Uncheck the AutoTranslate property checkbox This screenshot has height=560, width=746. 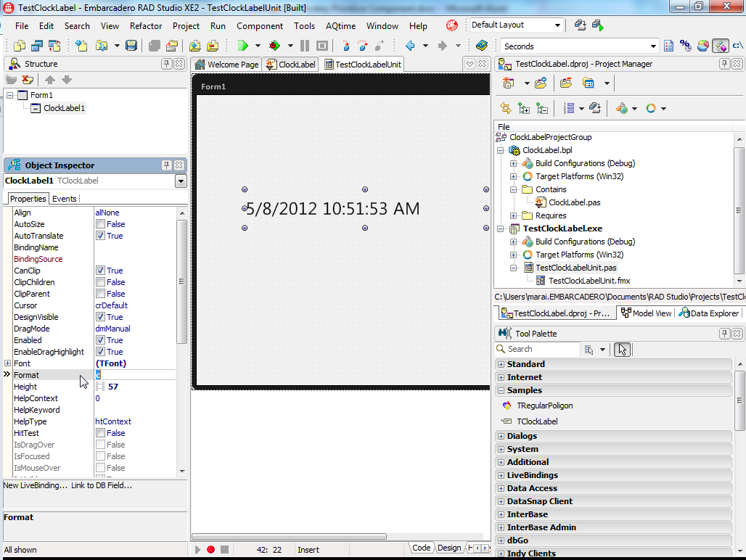[x=99, y=235]
